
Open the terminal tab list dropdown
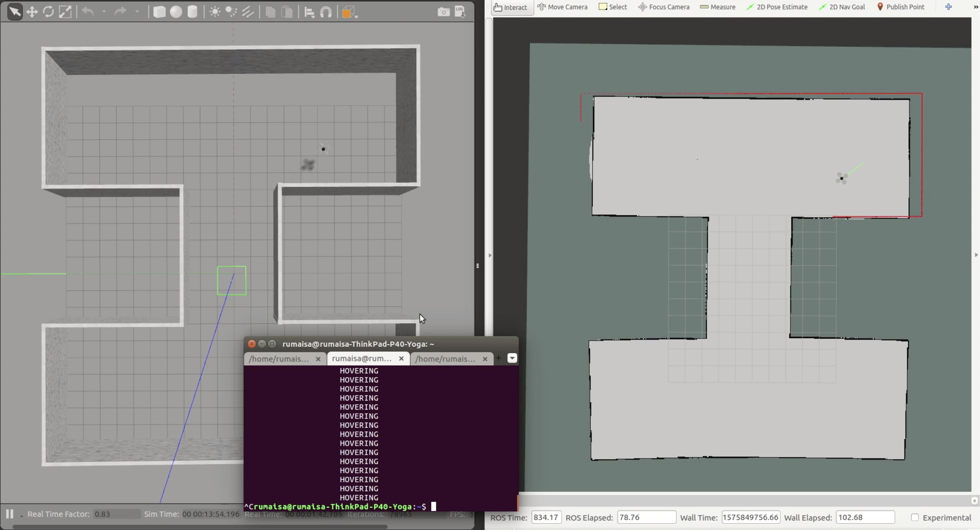click(x=513, y=358)
